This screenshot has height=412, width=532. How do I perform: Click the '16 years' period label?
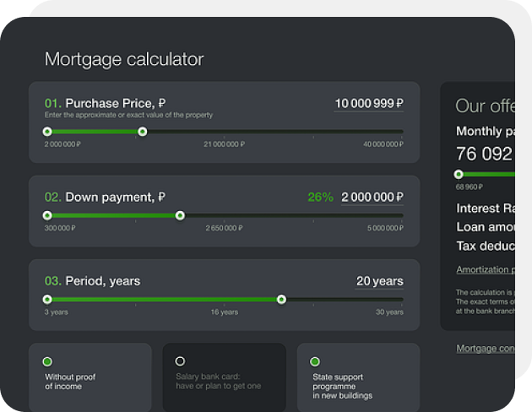pos(225,312)
